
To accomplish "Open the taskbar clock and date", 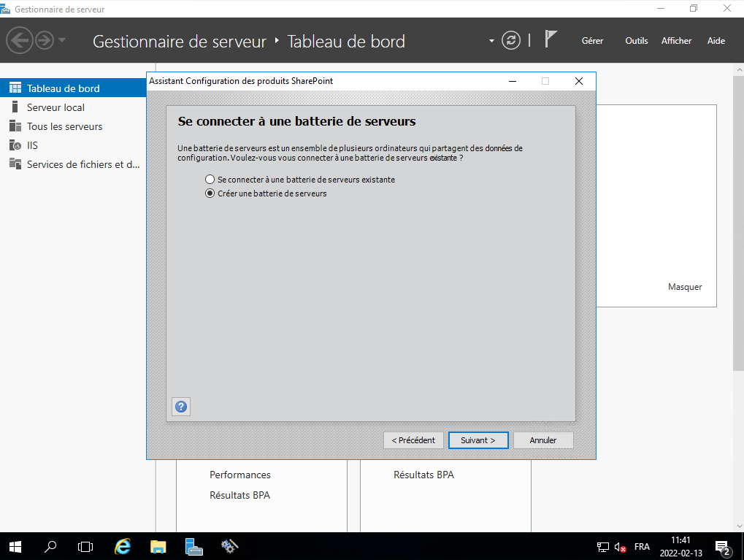I will tap(681, 547).
